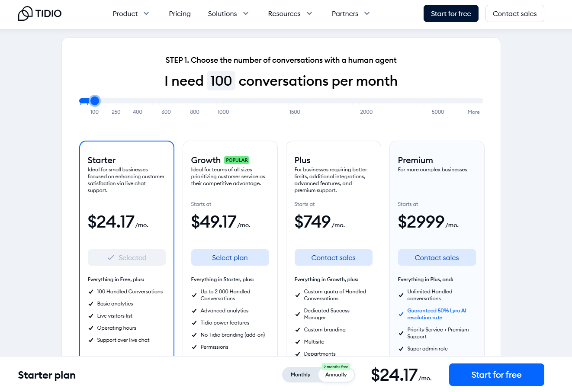Screen dimensions: 572x392
Task: Click the 1500 slider label
Action: [295, 112]
